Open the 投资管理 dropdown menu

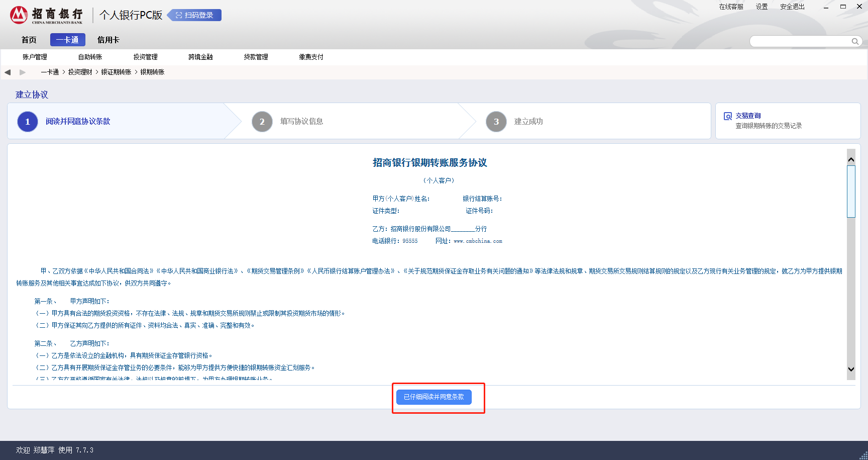click(x=145, y=57)
